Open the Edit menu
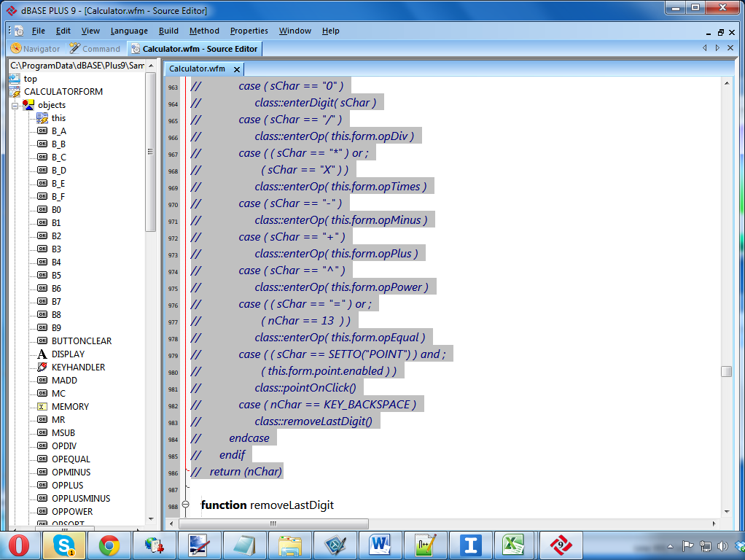 tap(63, 31)
